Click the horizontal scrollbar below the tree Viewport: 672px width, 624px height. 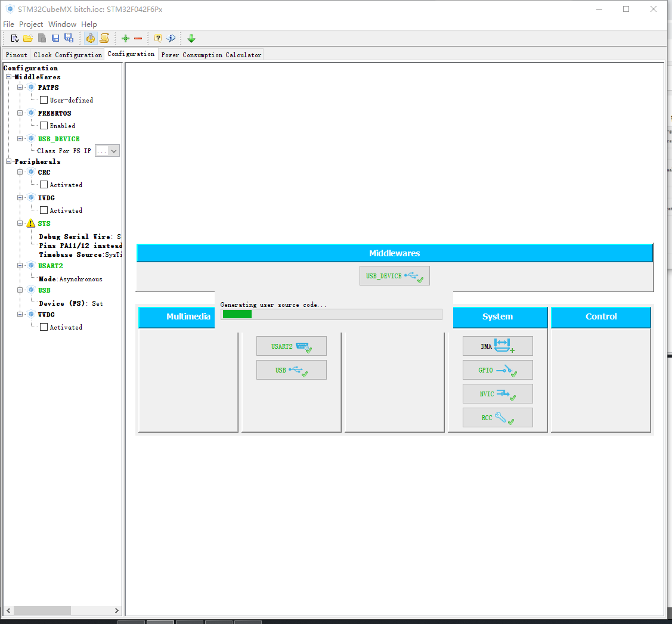[x=42, y=610]
